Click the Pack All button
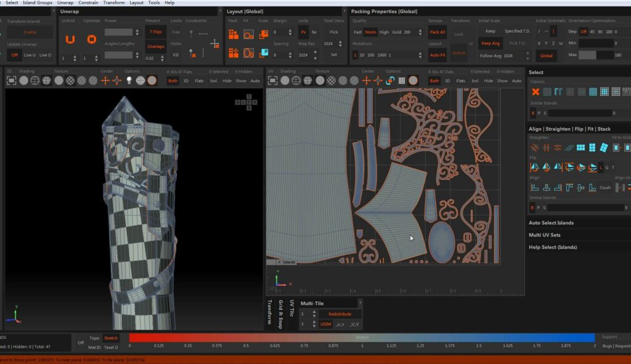 pyautogui.click(x=437, y=32)
